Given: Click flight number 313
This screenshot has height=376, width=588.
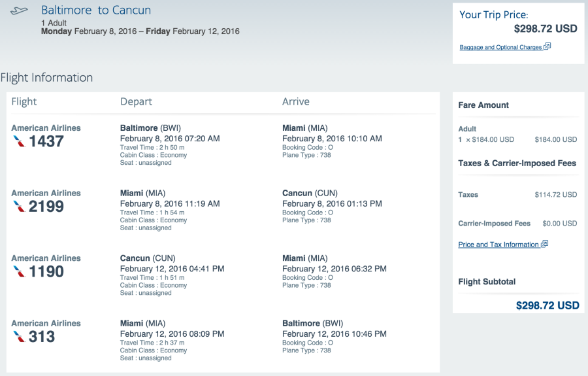Looking at the screenshot, I should pos(42,336).
